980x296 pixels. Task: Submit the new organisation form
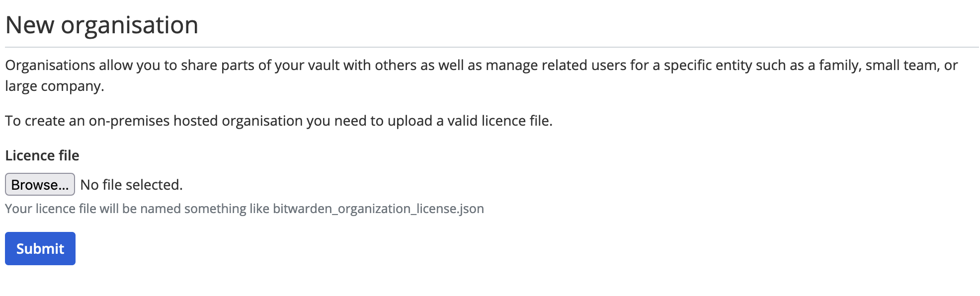(x=40, y=248)
